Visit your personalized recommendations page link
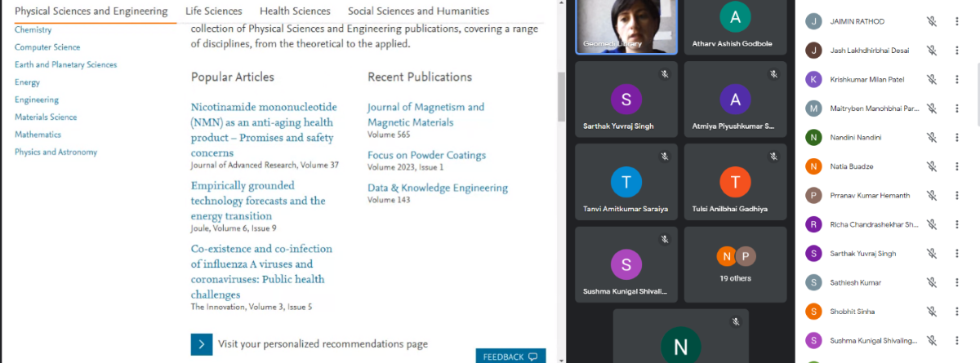 click(x=323, y=343)
